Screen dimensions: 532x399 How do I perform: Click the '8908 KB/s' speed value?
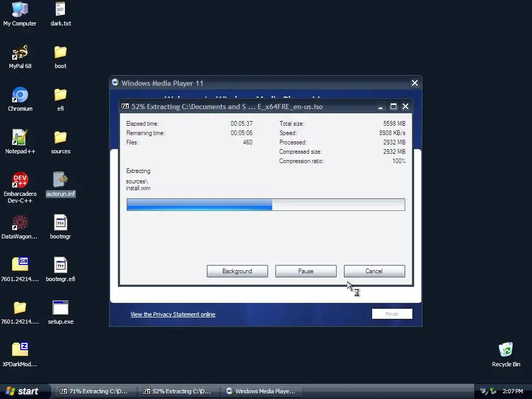point(392,133)
